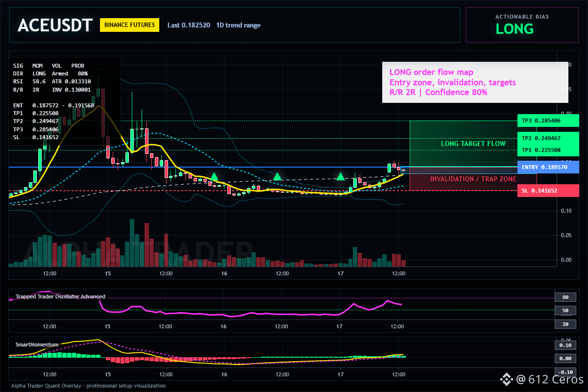Click the R/R 2R | Confidence 80% annotation line

pos(438,92)
